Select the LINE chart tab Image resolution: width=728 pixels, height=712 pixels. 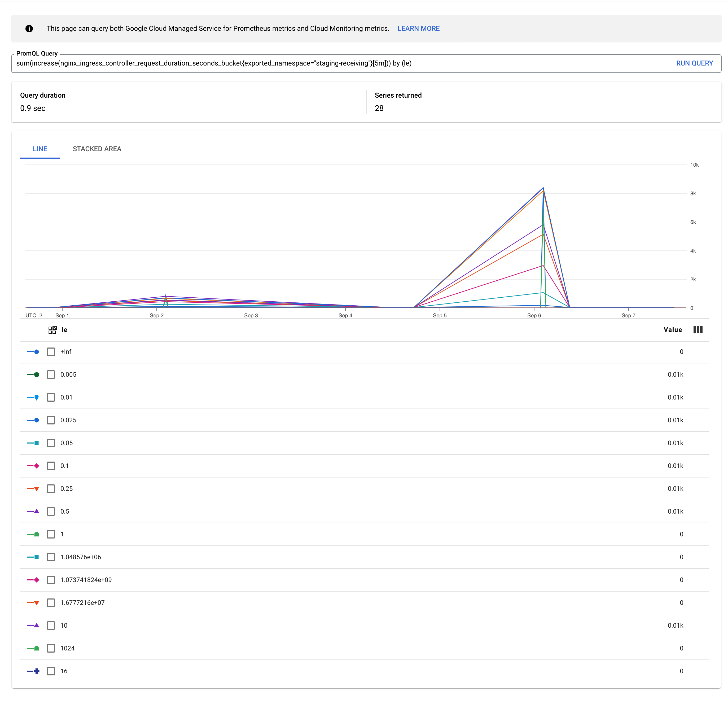pos(40,149)
